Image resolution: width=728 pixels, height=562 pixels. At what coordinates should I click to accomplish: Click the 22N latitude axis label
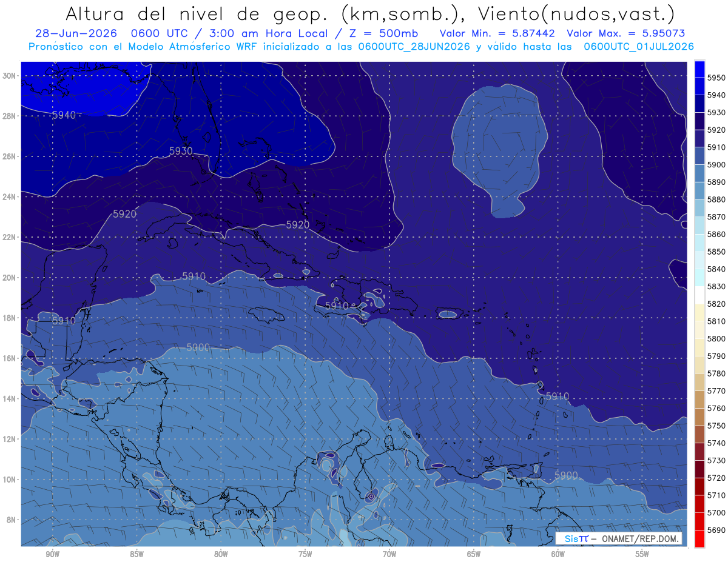(8, 237)
